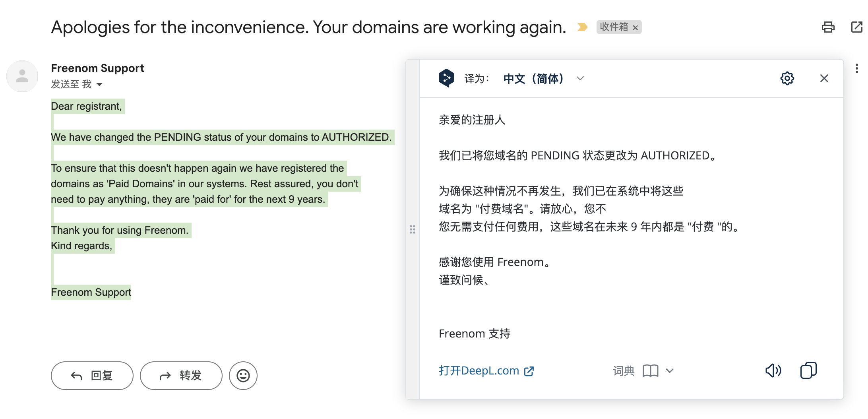Click the panel drag handle dots
The image size is (868, 419).
click(413, 229)
